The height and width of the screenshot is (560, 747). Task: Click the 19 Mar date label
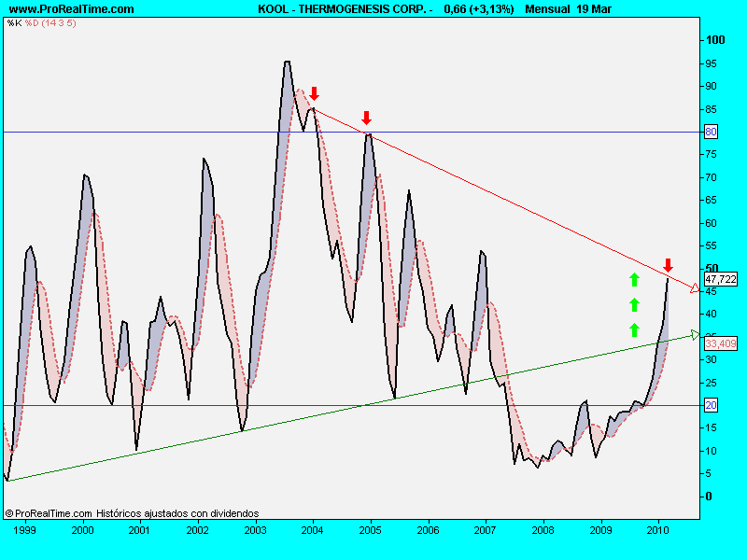594,9
